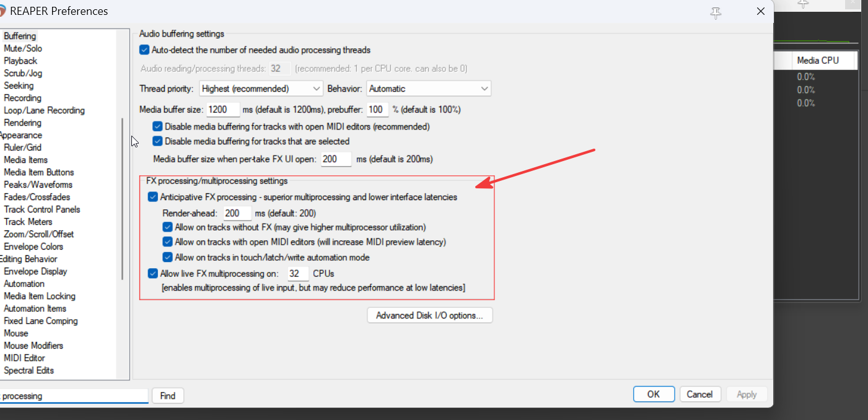
Task: Toggle auto-detect audio processing threads checkbox
Action: 144,50
